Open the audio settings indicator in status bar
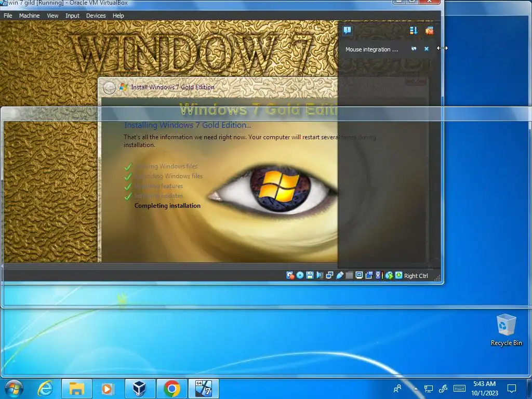 320,275
